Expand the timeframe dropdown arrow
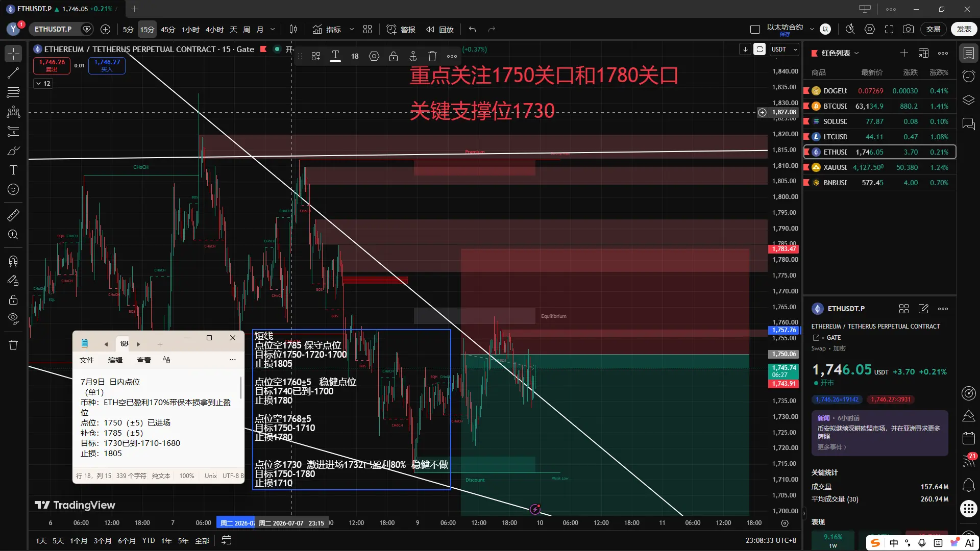 click(273, 30)
